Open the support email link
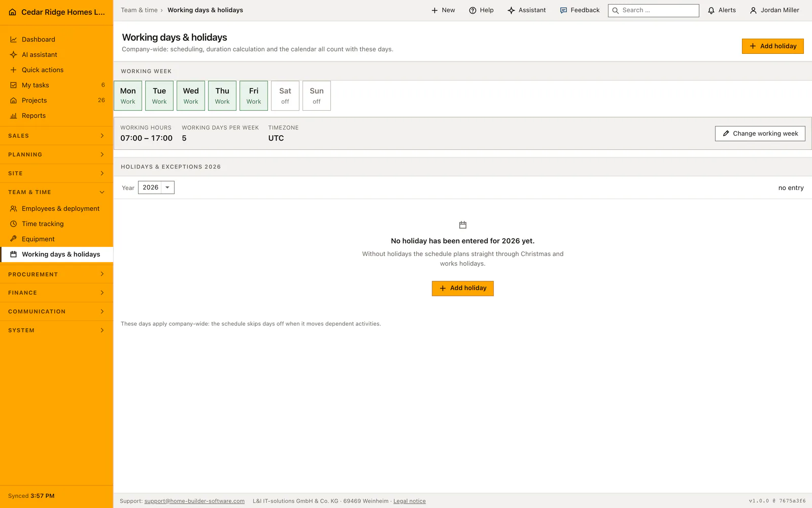The image size is (812, 508). coord(194,501)
